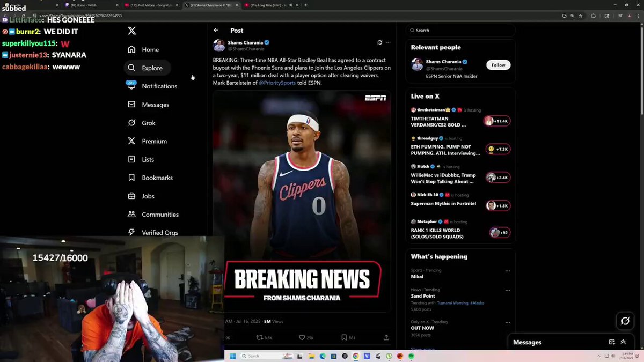Compose new message in Messages drawer
Screen dimensions: 644x362
point(612,342)
